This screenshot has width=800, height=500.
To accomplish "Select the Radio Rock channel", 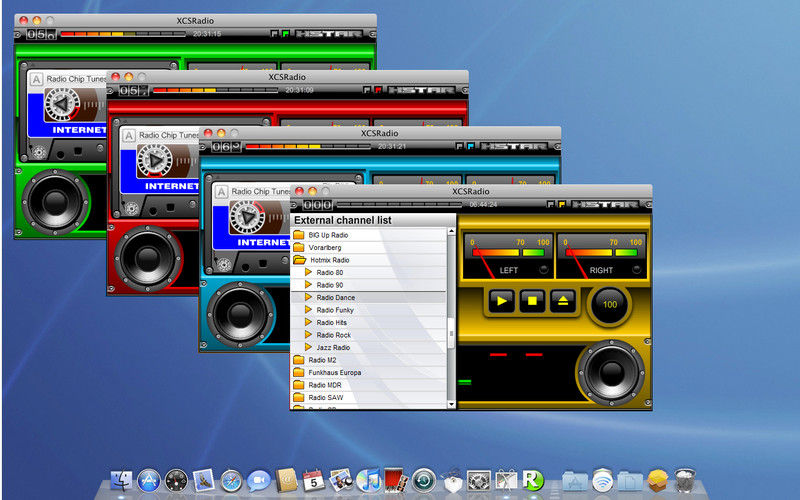I will click(368, 335).
